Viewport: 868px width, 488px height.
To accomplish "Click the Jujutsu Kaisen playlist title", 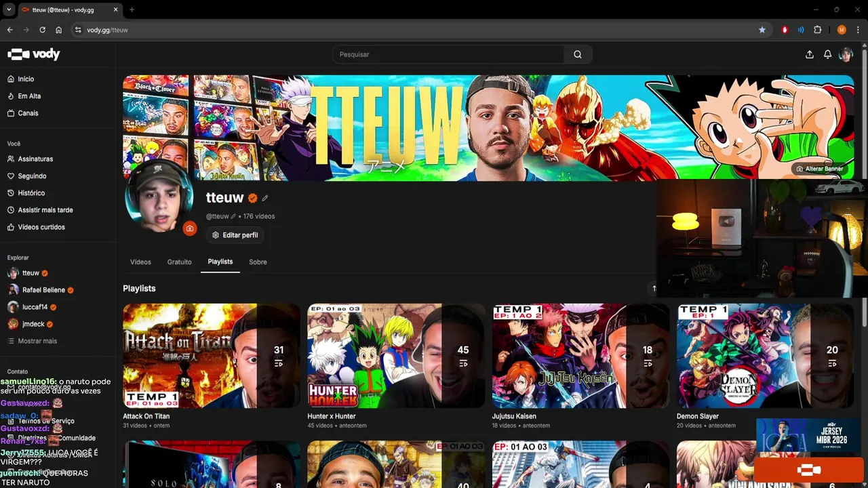I will pyautogui.click(x=514, y=416).
